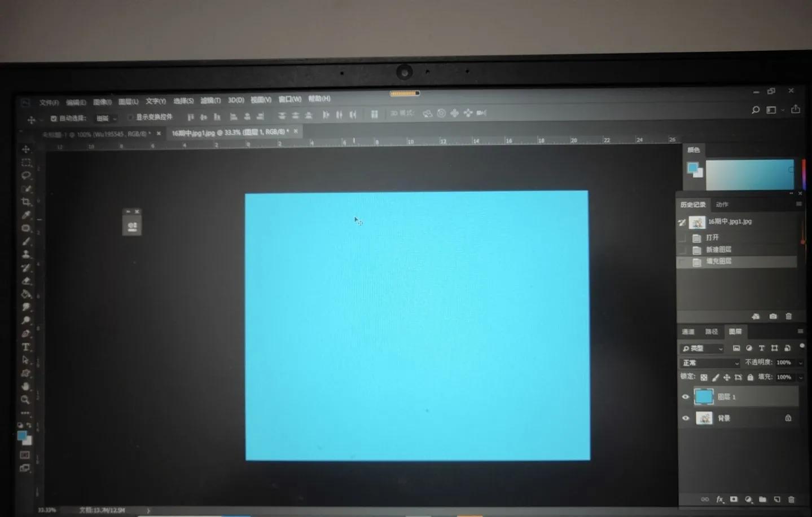Viewport: 812px width, 517px height.
Task: Switch to the 通道 tab
Action: 688,332
